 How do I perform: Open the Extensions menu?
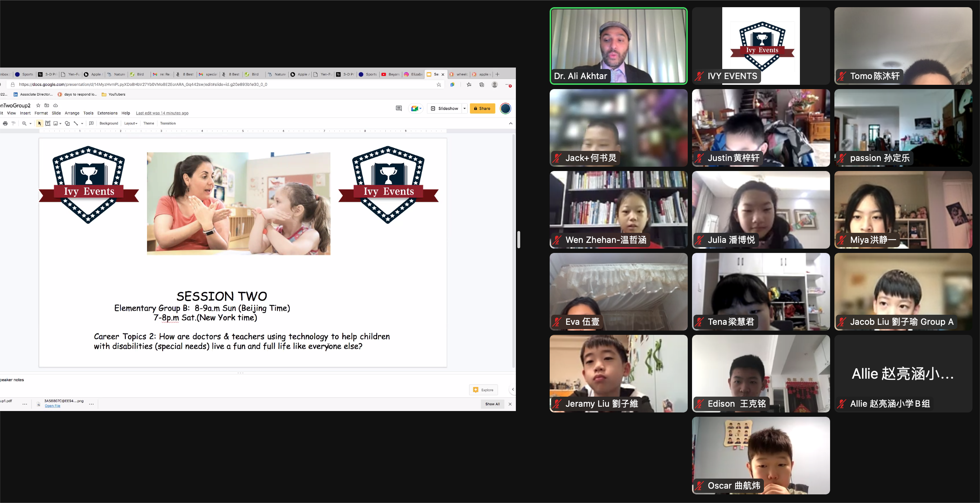click(x=107, y=113)
